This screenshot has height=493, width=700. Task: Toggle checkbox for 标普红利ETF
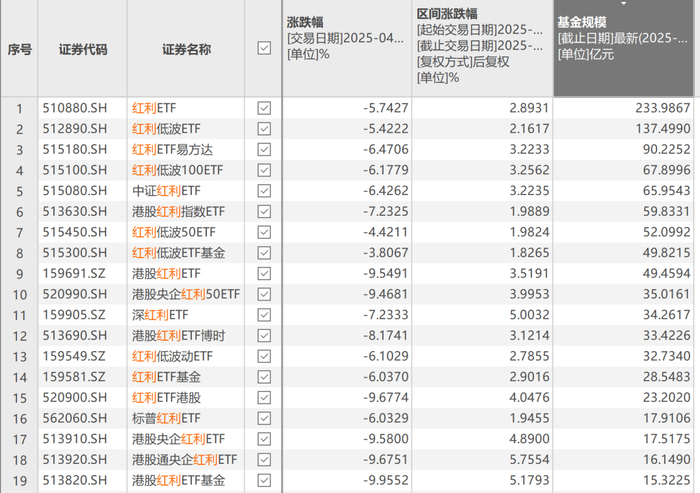264,418
